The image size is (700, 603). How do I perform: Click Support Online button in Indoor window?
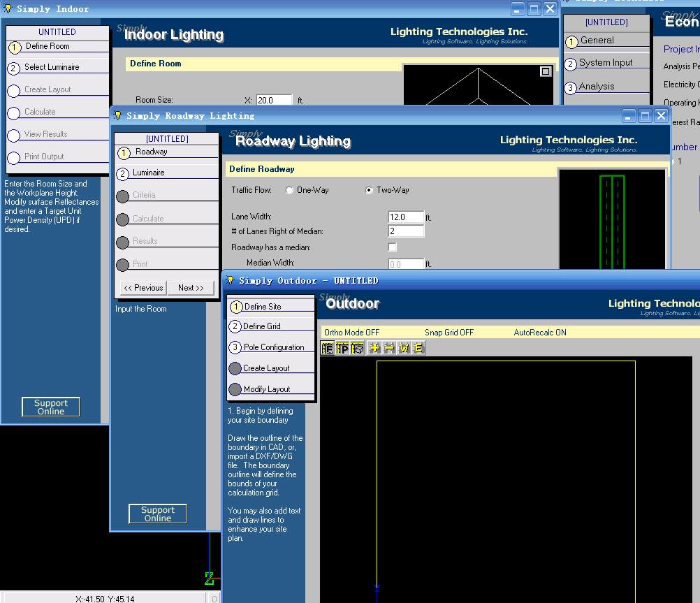coord(51,407)
